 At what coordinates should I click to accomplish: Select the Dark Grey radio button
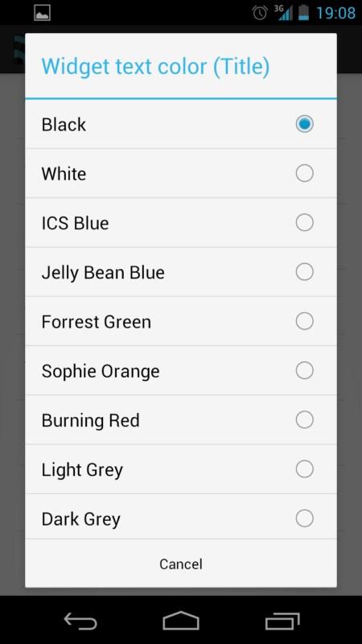(x=305, y=518)
